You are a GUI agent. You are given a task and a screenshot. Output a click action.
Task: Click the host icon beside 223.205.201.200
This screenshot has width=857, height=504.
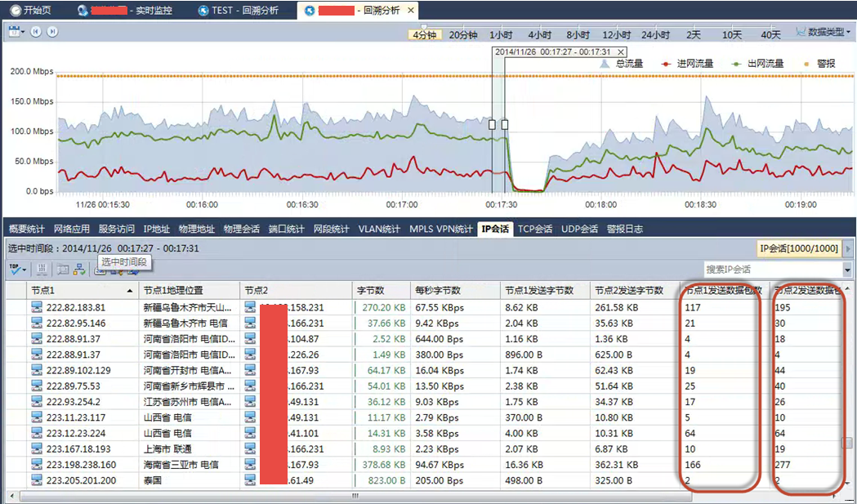[x=36, y=480]
